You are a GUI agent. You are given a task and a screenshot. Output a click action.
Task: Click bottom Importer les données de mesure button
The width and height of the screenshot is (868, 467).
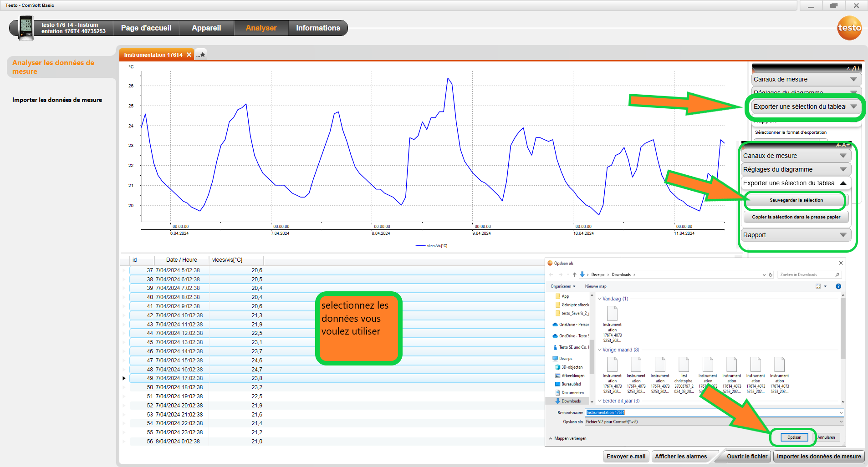819,457
